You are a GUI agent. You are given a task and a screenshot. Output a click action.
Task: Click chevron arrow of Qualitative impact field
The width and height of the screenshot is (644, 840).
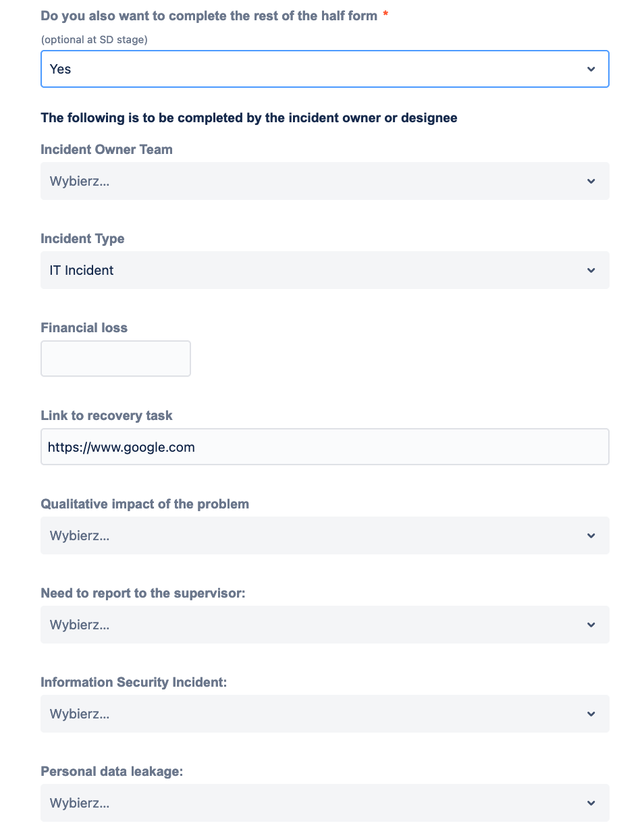(x=591, y=535)
